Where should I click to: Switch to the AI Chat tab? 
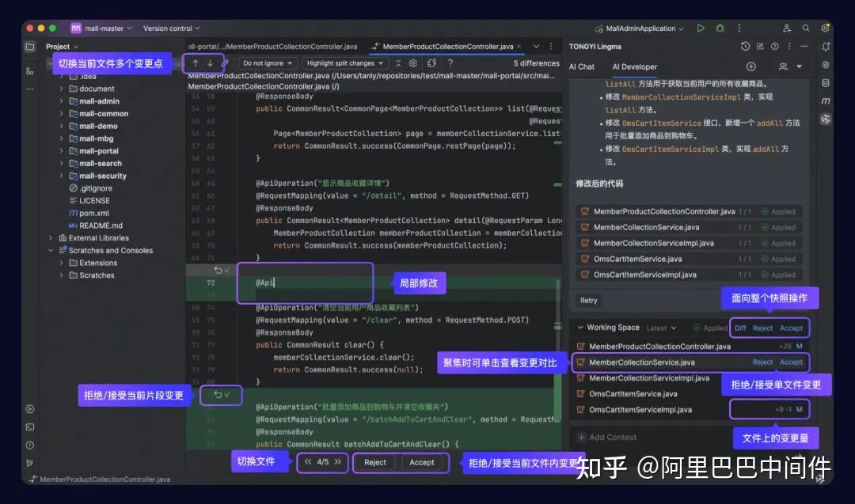(x=582, y=66)
